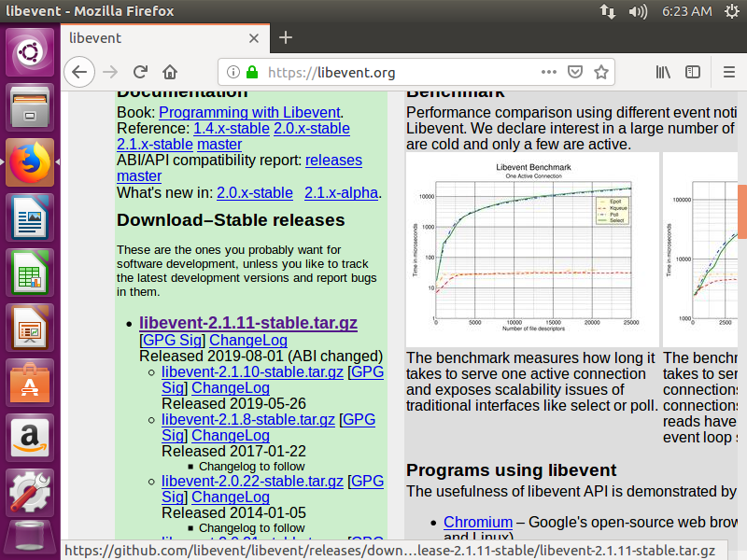
Task: Open GPG Sig link for 2.1.11
Action: point(172,340)
